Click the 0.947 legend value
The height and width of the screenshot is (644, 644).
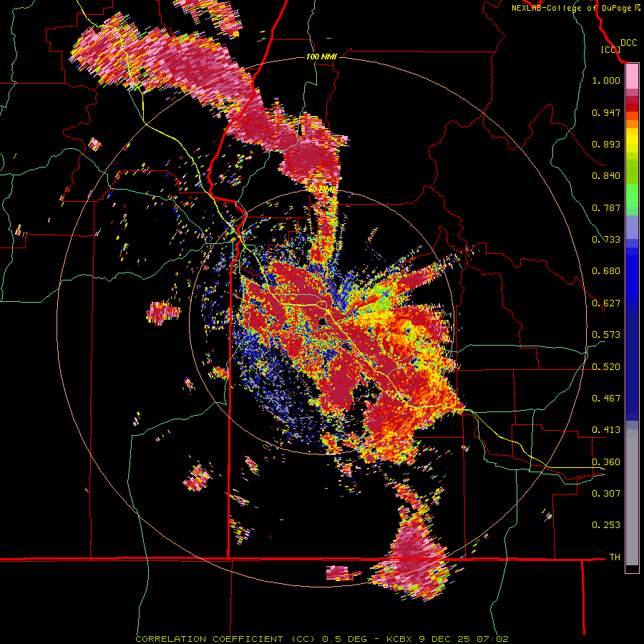point(606,112)
